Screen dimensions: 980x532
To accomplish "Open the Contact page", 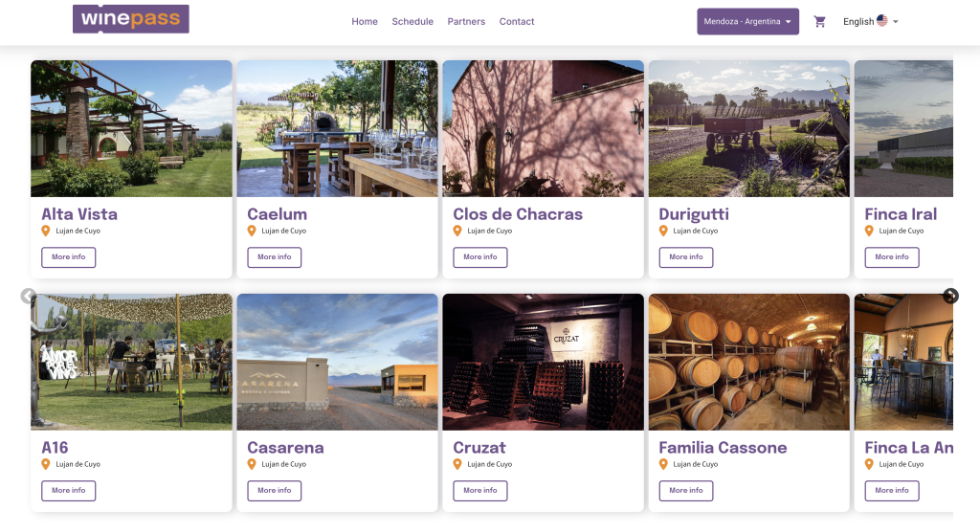I will 517,21.
